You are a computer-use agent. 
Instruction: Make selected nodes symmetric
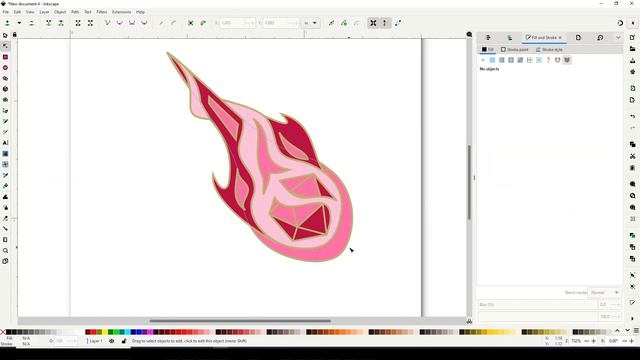pyautogui.click(x=132, y=23)
